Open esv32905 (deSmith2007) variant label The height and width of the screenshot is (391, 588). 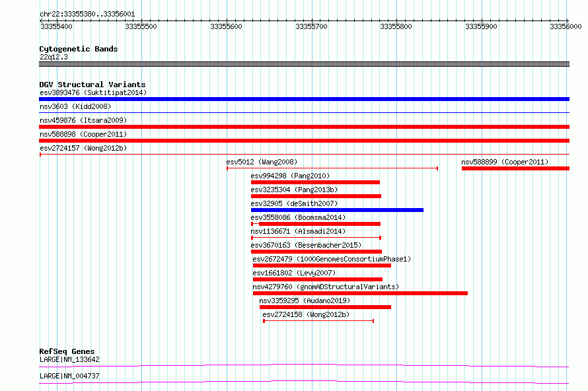(x=294, y=203)
